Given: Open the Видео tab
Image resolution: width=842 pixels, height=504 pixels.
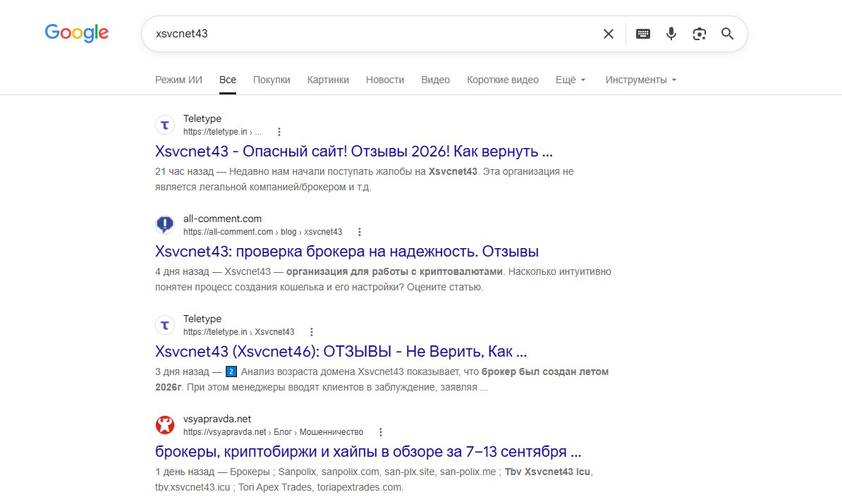Looking at the screenshot, I should (436, 80).
